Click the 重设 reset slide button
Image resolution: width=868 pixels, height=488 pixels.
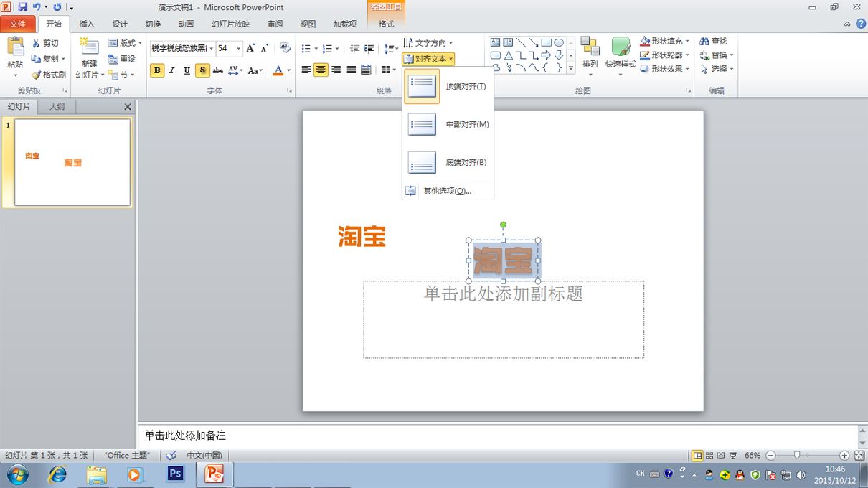coord(122,59)
